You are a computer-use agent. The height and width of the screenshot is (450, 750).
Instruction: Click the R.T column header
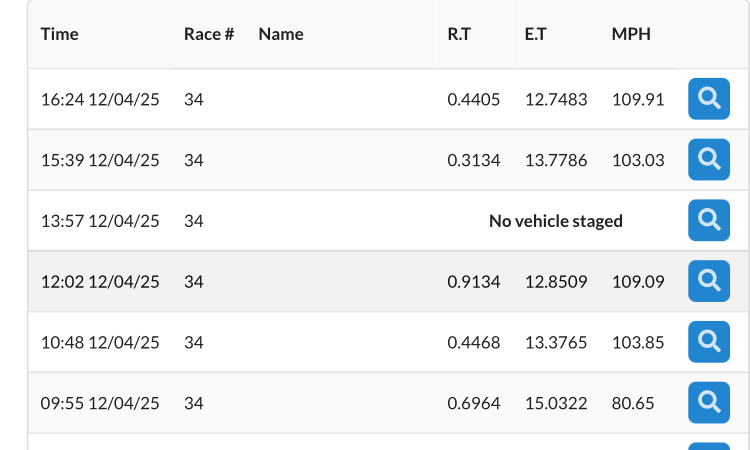click(459, 34)
